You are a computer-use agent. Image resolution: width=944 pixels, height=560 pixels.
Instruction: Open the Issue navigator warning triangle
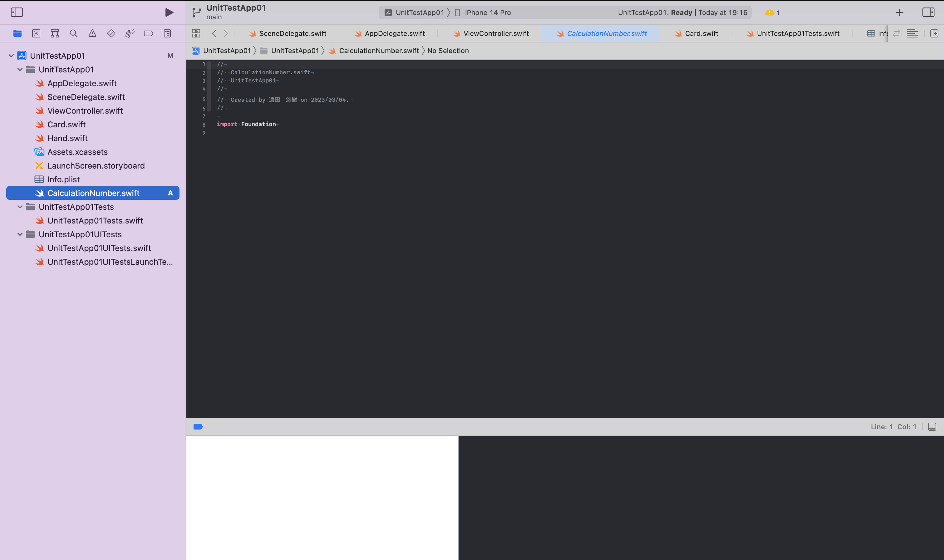tap(92, 34)
